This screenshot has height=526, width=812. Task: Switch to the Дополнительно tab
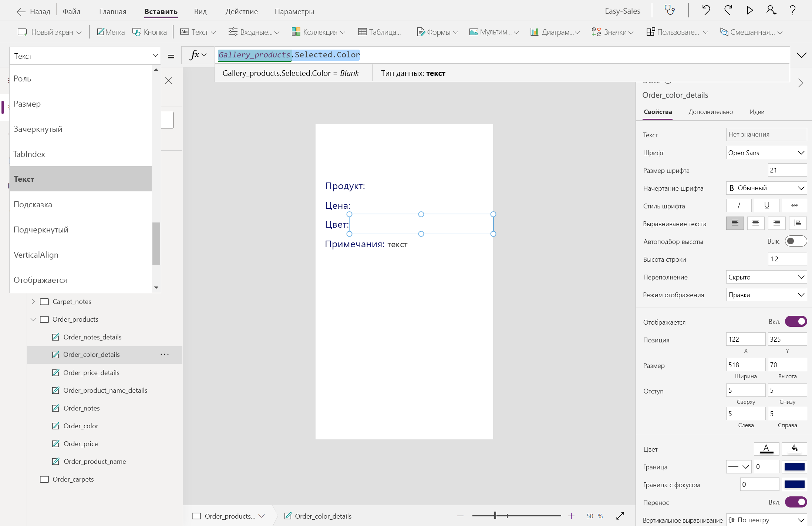710,112
